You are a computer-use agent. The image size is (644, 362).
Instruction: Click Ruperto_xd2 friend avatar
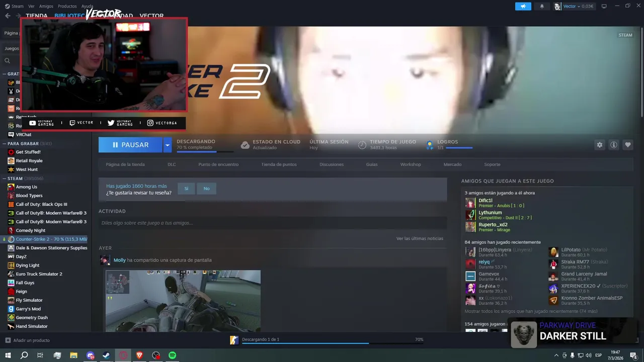coord(470,227)
